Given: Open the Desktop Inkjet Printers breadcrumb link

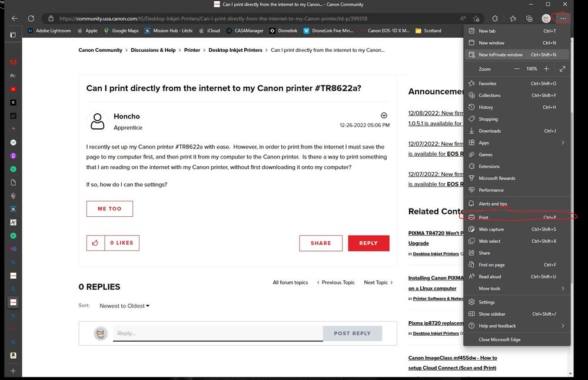Looking at the screenshot, I should [x=235, y=51].
